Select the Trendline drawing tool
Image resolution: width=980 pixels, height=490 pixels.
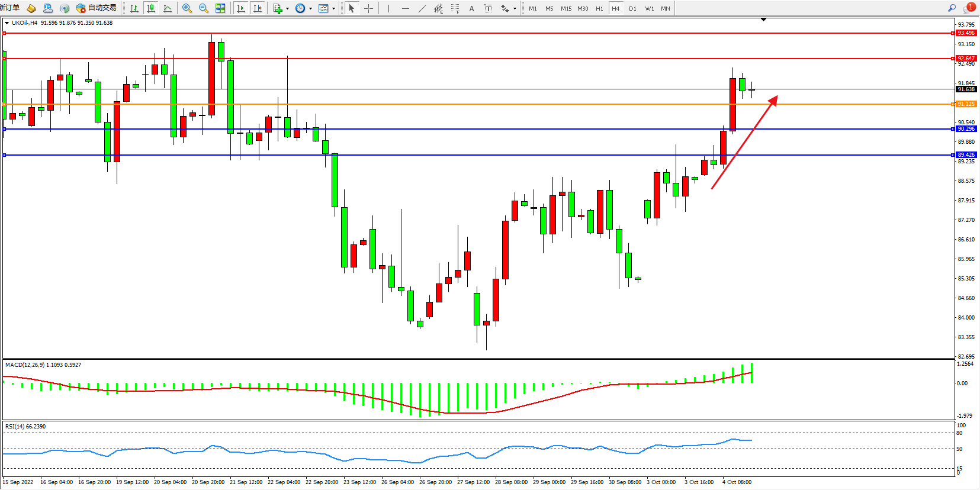(422, 8)
